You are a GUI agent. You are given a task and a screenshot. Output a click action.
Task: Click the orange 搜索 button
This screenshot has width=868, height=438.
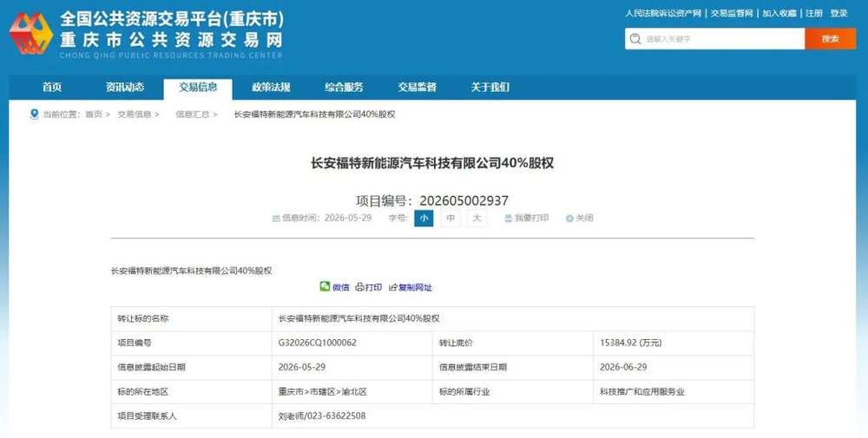(x=831, y=39)
